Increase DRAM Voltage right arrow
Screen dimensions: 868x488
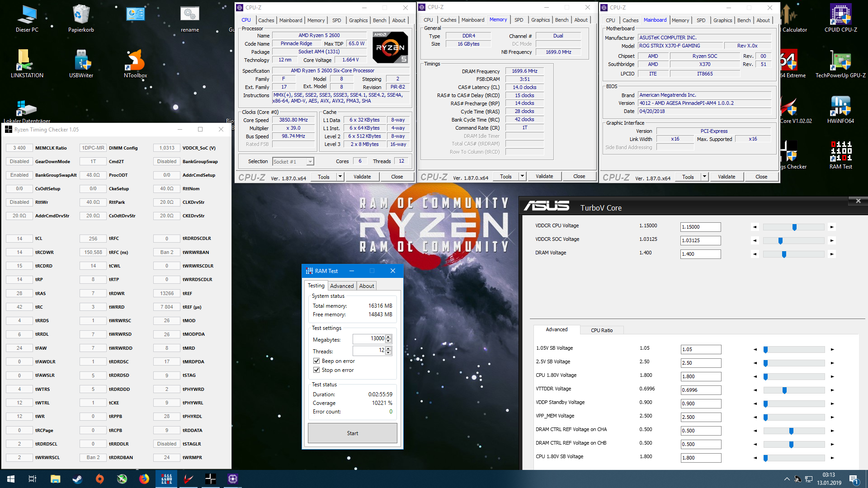832,254
